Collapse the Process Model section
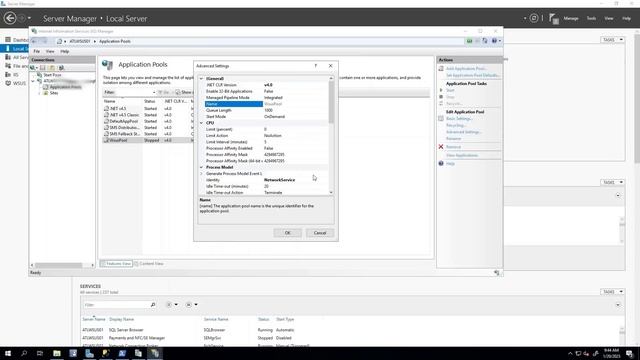This screenshot has height=360, width=640. (x=201, y=167)
